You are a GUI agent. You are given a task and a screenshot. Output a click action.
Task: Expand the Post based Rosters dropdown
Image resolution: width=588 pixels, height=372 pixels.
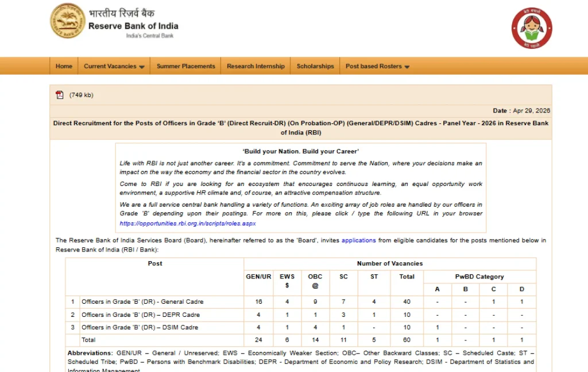373,66
